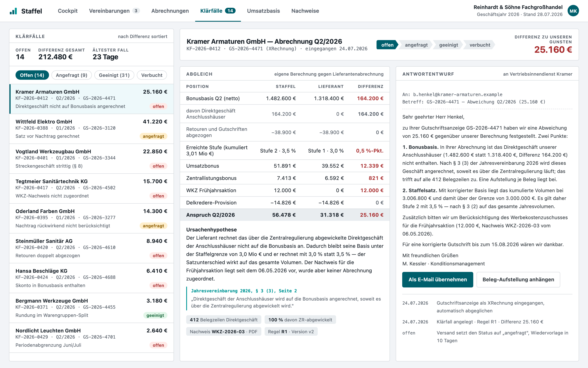Filter list by Angefragt (9)
This screenshot has height=368, width=588.
click(x=71, y=75)
